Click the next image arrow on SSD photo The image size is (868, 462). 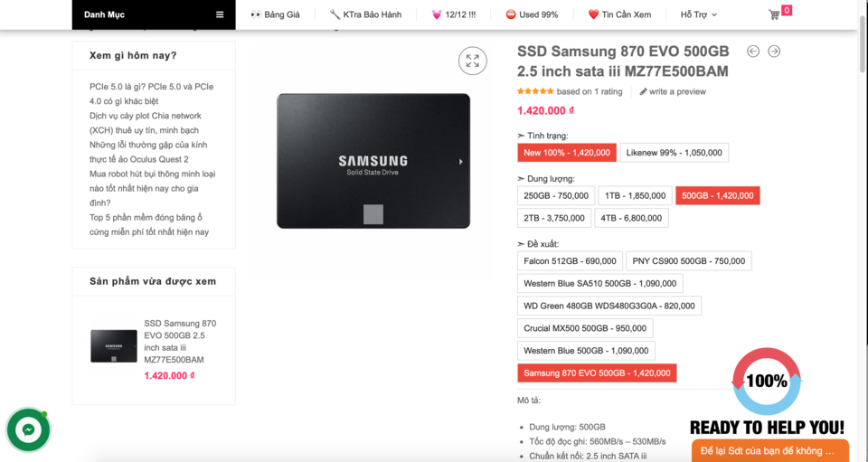pos(460,162)
